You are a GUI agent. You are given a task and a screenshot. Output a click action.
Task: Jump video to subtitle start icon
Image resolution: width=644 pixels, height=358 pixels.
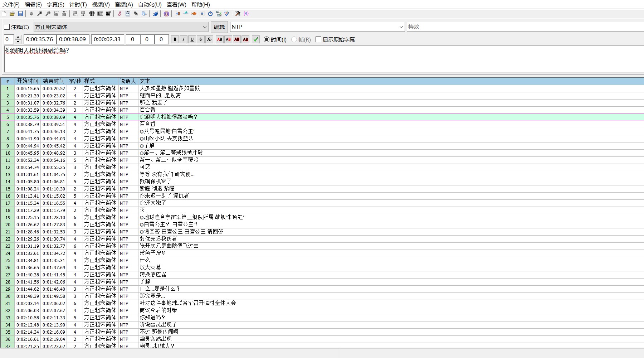coord(56,14)
